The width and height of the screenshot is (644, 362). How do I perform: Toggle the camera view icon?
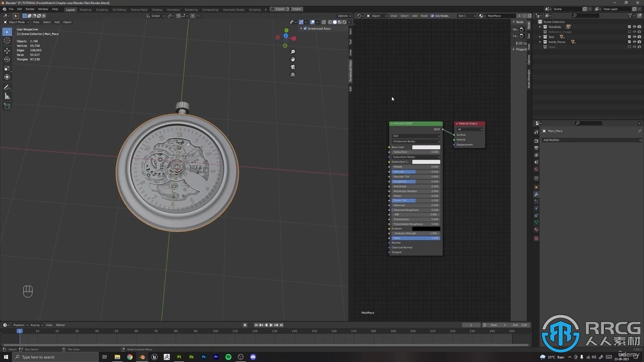[x=293, y=67]
